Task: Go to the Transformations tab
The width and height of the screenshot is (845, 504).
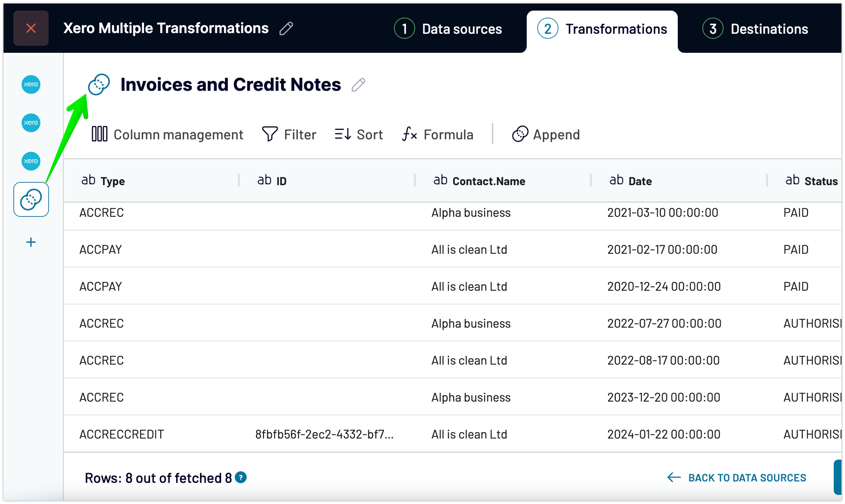Action: coord(602,29)
